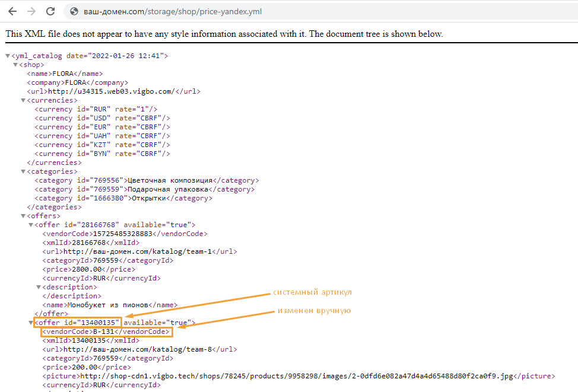Viewport: 578px width, 392px height.
Task: Click the browser forward arrow
Action: point(31,11)
